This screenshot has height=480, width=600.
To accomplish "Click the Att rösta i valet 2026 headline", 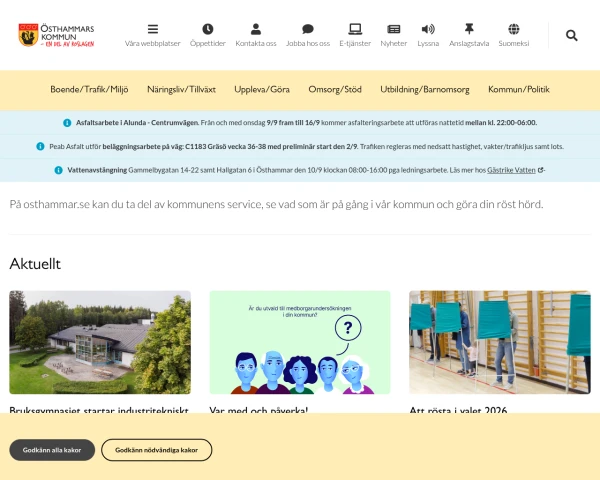I will pyautogui.click(x=458, y=410).
